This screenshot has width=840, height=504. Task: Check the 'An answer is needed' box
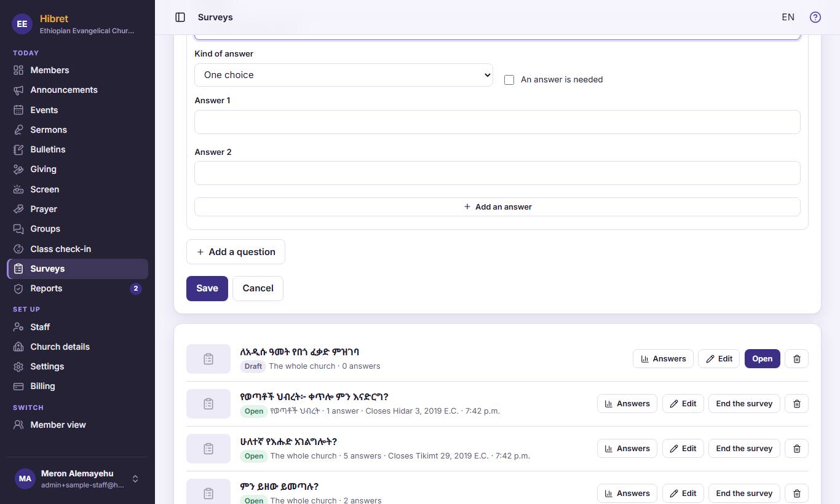[509, 80]
